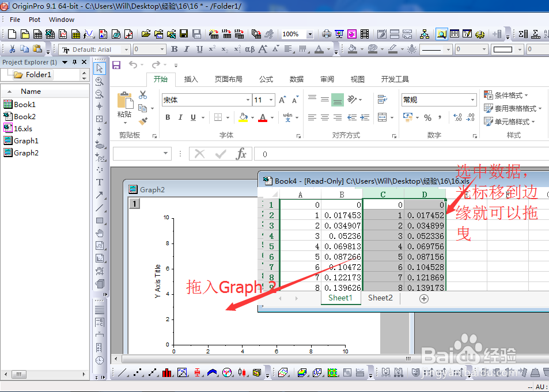Viewport: 549px width, 392px height.
Task: Toggle Underline in the Origin format toolbar
Action: pos(199,50)
